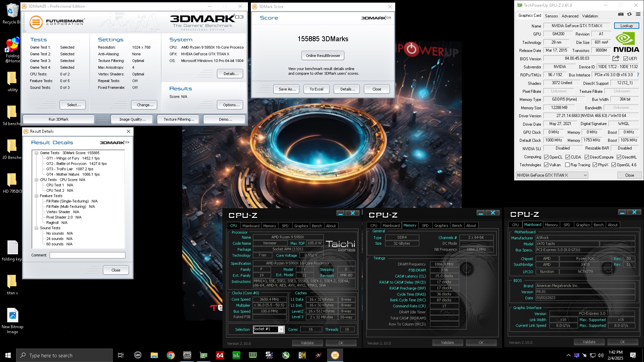Click the Online ResultBrowser button
Image resolution: width=644 pixels, height=362 pixels.
click(323, 56)
